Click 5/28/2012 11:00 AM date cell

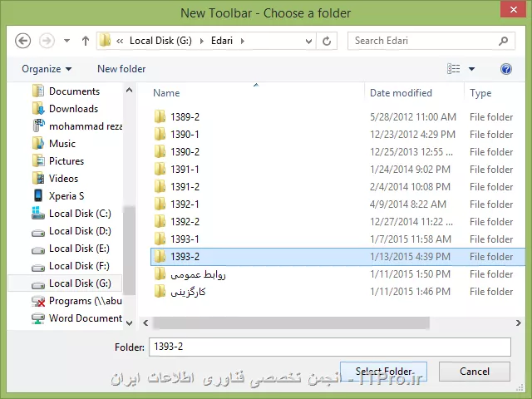pyautogui.click(x=413, y=116)
